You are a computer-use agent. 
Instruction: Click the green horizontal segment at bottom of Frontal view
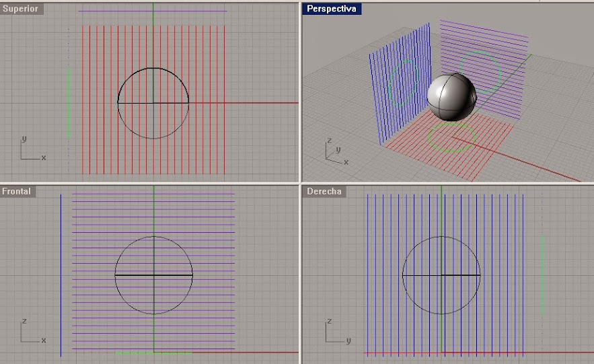154,353
